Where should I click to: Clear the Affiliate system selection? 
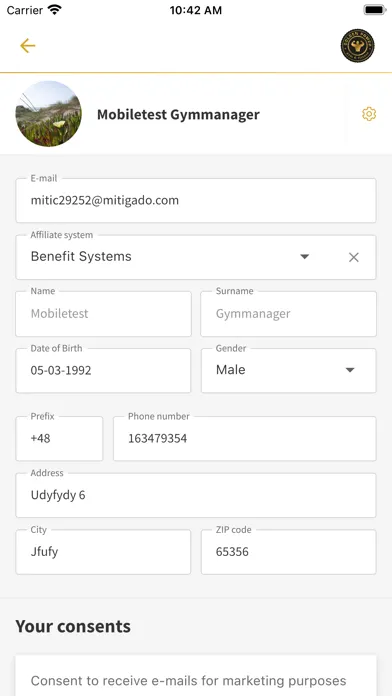pos(353,257)
